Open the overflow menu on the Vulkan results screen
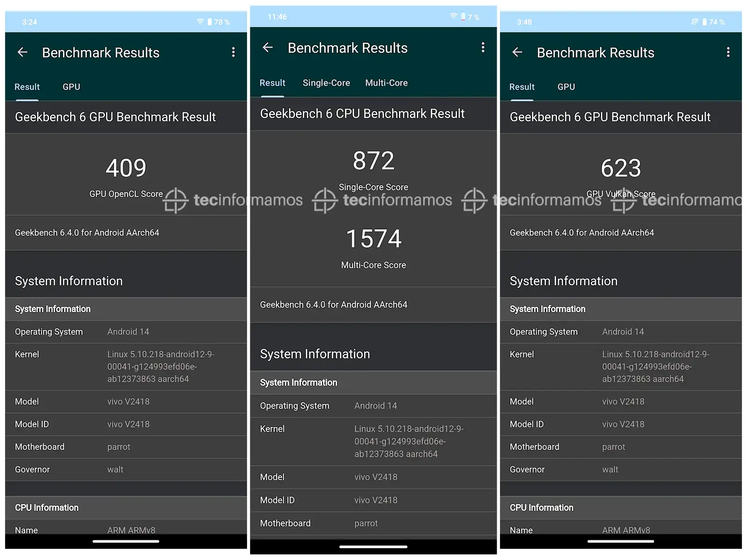 pyautogui.click(x=728, y=52)
